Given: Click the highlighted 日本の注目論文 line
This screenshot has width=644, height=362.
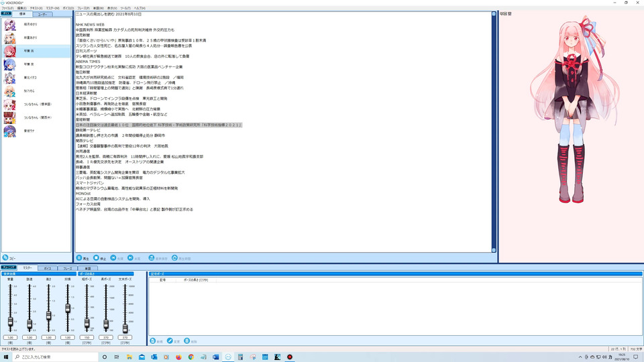Looking at the screenshot, I should [x=158, y=125].
